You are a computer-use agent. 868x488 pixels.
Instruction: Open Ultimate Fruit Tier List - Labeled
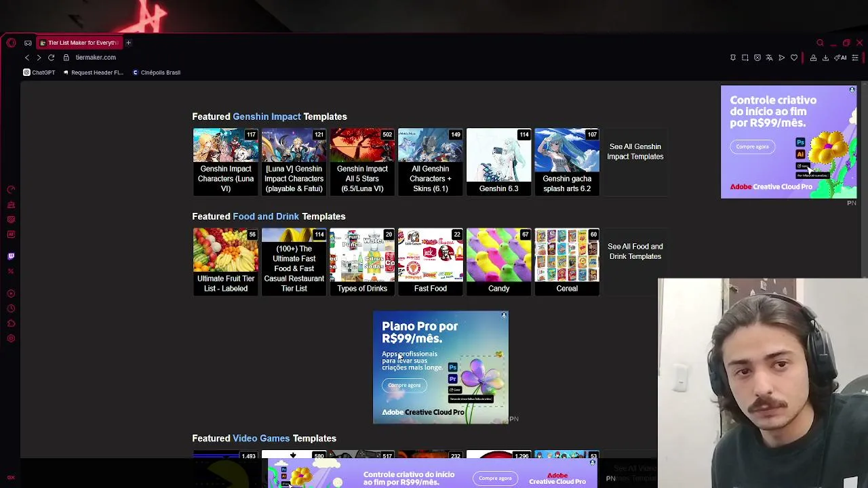[x=226, y=262]
